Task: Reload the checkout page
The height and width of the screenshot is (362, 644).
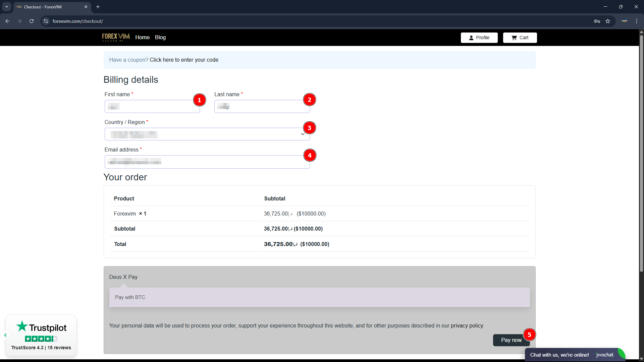Action: [x=32, y=21]
